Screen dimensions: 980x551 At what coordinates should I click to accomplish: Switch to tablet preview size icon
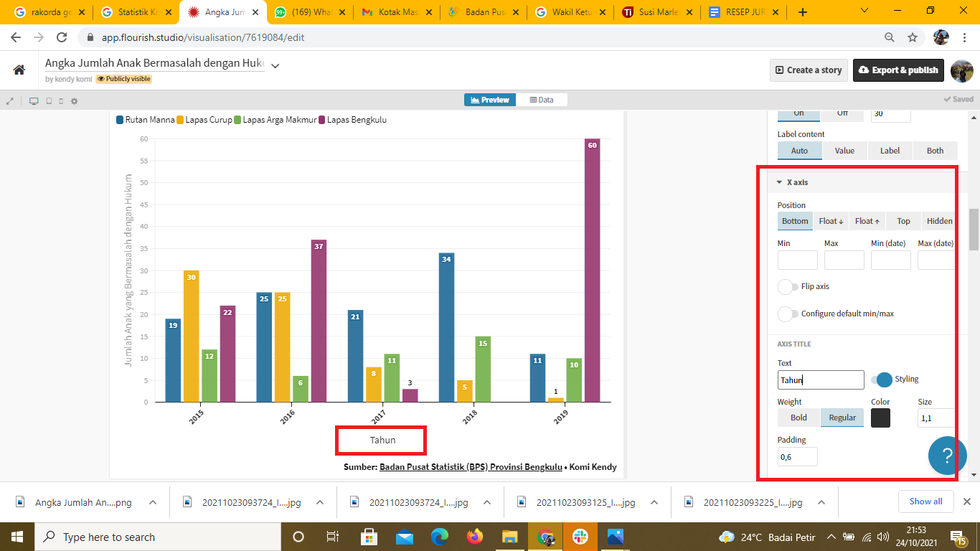49,101
